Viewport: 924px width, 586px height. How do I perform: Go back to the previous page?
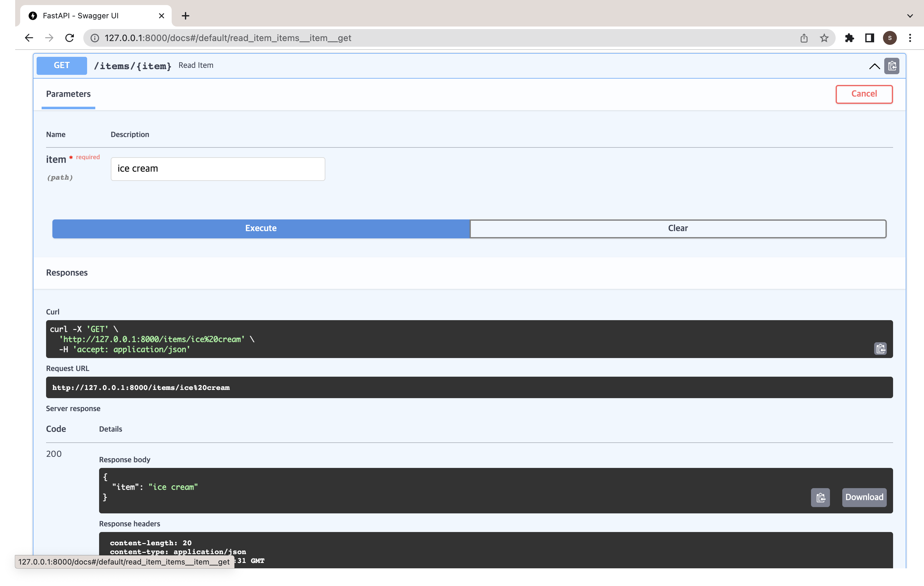(x=29, y=38)
